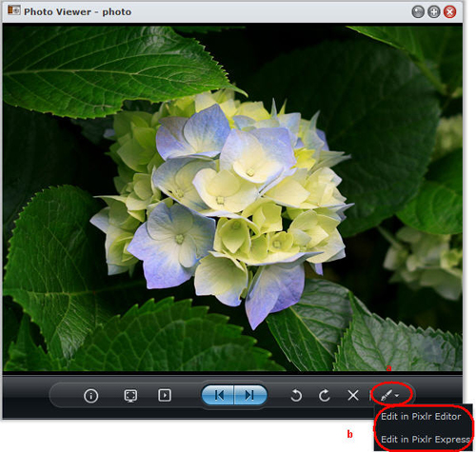This screenshot has height=452, width=476.
Task: Select the 'Photo Viewer - photo' title text
Action: [x=77, y=12]
